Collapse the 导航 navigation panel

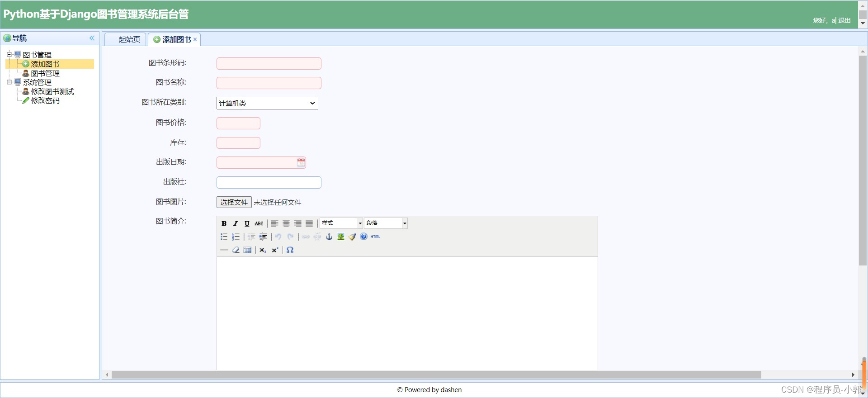coord(92,38)
